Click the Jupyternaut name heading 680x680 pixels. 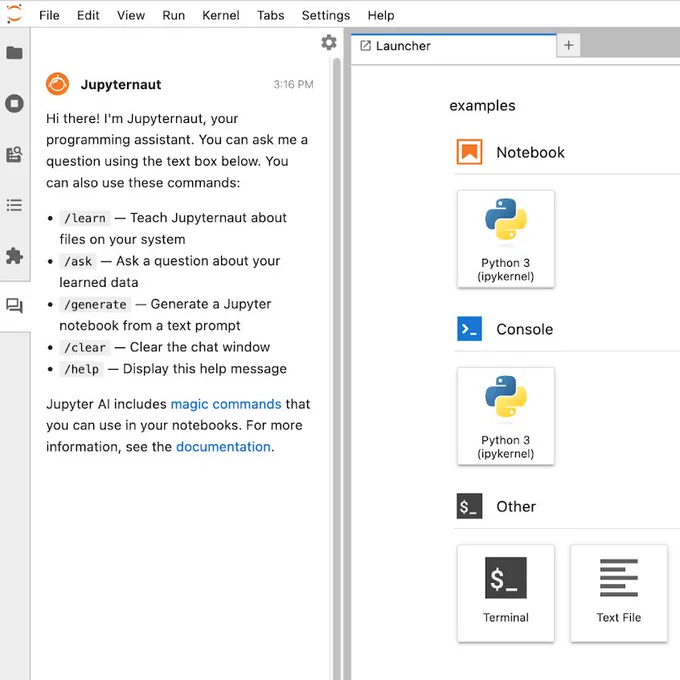point(121,84)
